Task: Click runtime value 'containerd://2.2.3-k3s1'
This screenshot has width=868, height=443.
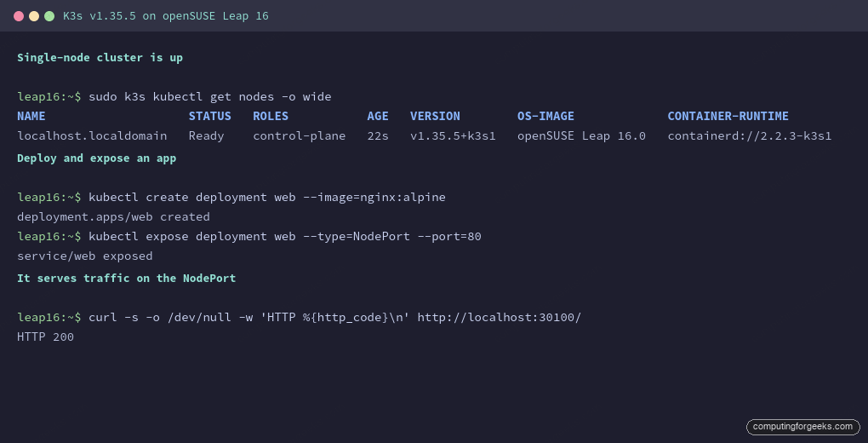Action: point(750,135)
